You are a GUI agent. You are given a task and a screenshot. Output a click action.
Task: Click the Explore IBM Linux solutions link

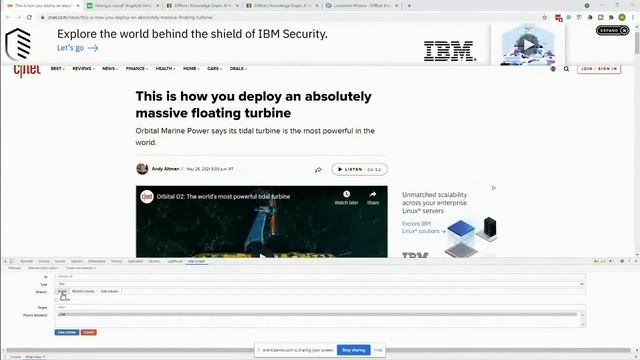point(423,227)
